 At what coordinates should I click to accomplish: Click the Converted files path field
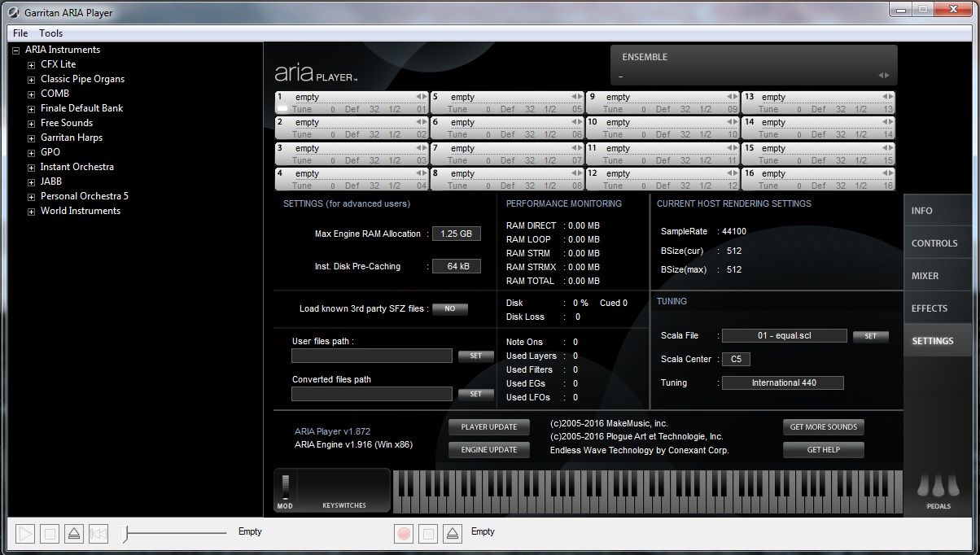372,394
